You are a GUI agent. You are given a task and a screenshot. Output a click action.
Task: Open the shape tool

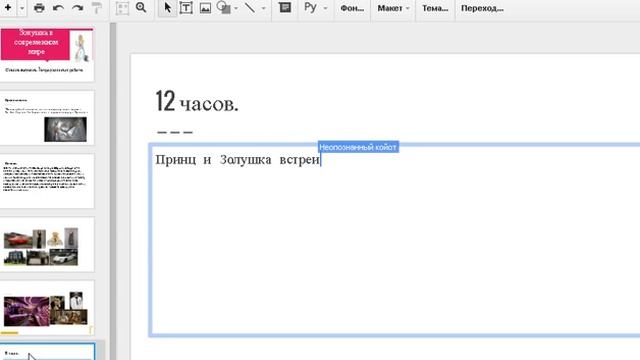pos(224,8)
